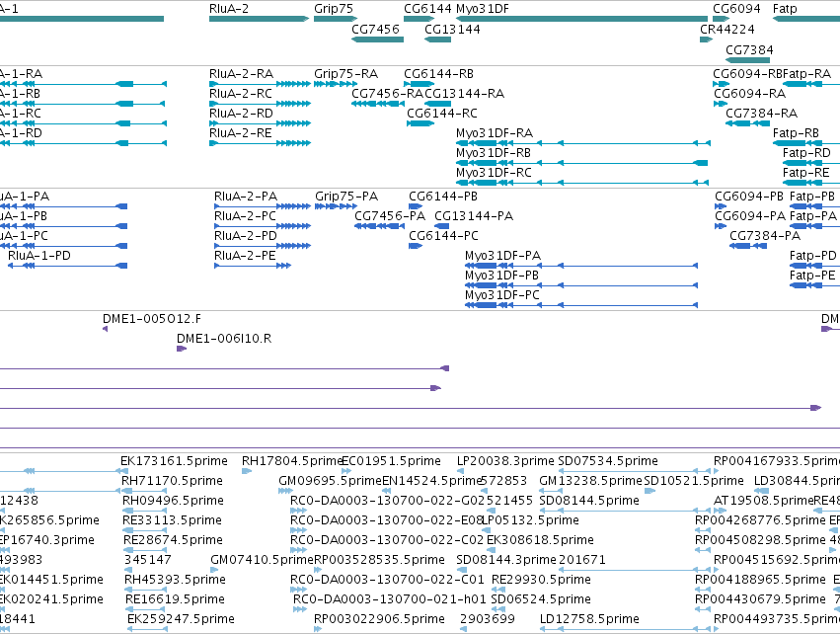Select EST RE28674.5prime

173,539
